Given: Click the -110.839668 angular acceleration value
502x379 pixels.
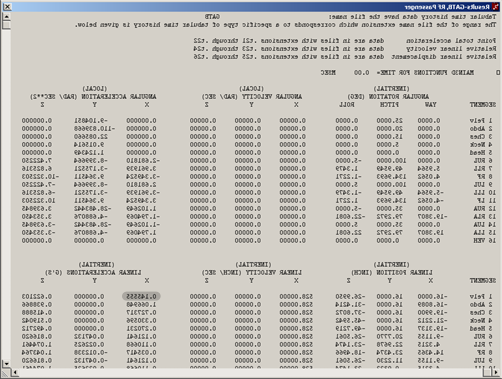Looking at the screenshot, I should point(94,129).
